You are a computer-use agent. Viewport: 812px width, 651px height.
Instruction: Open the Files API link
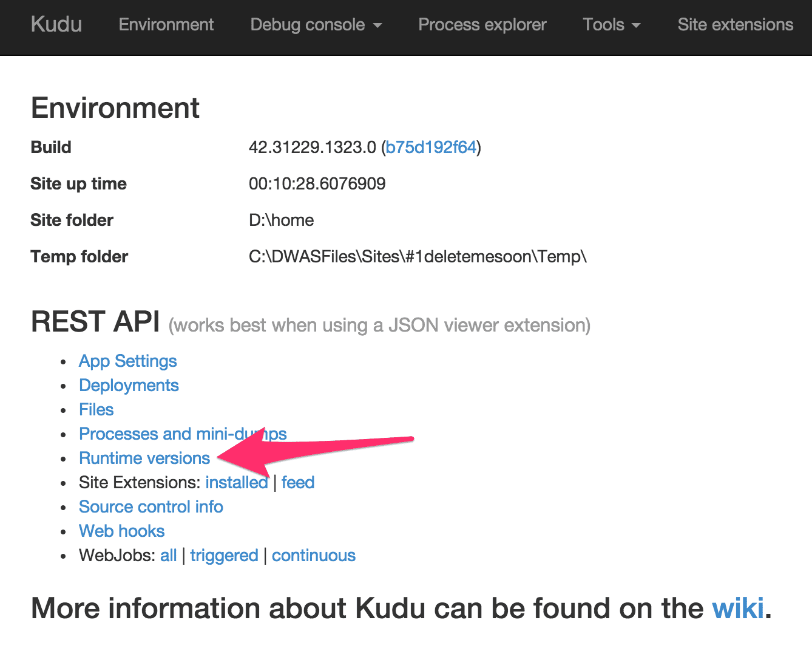tap(96, 410)
